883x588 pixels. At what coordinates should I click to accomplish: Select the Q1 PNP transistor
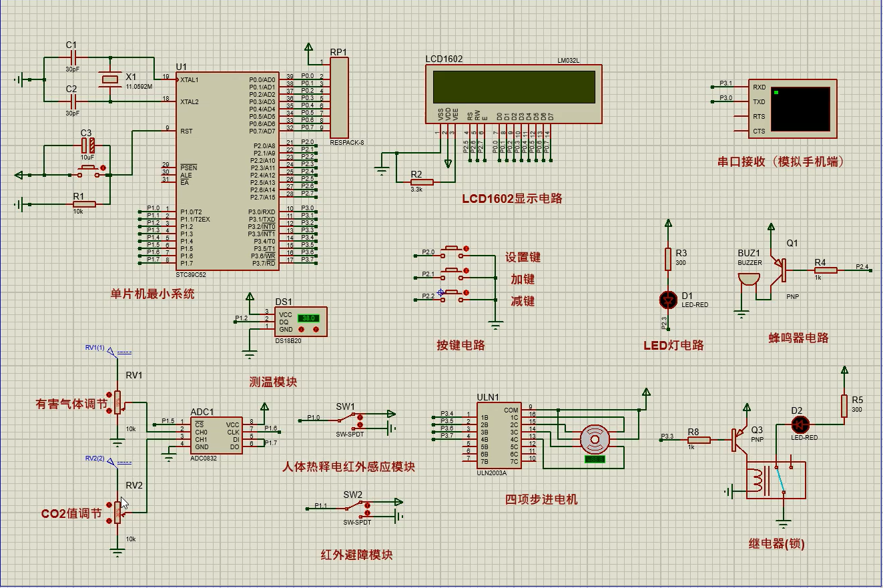(x=778, y=270)
